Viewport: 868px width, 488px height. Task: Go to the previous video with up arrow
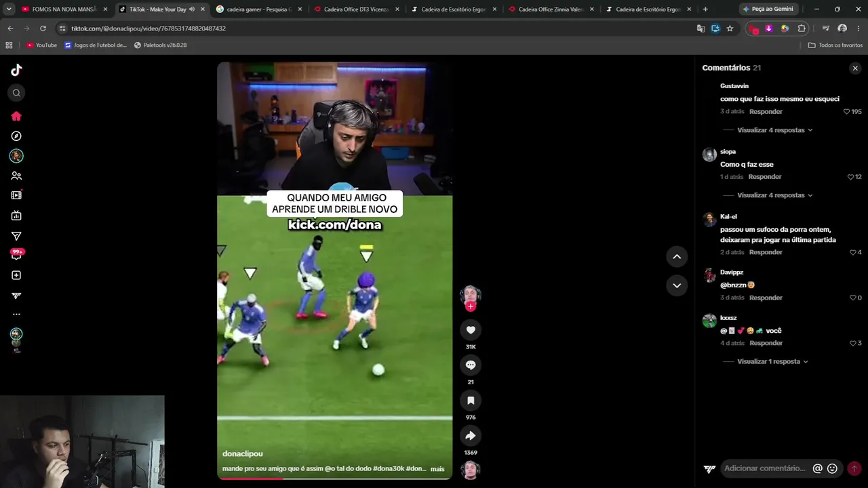coord(677,256)
